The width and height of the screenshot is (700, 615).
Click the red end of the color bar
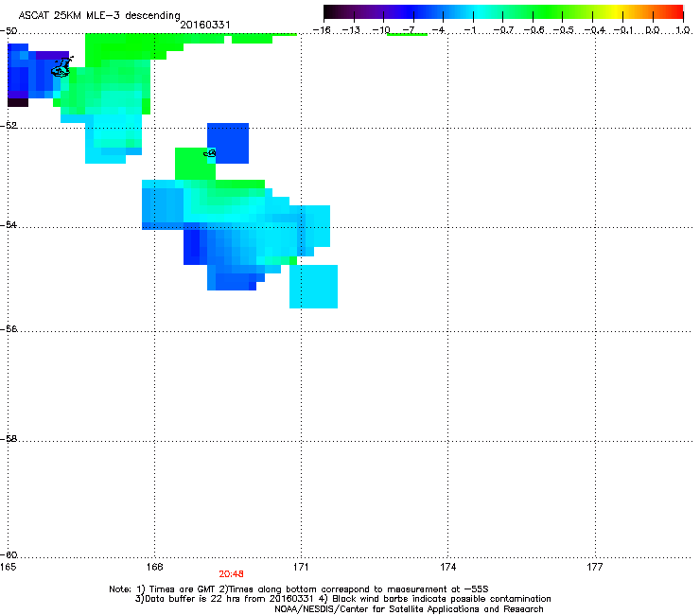(676, 11)
